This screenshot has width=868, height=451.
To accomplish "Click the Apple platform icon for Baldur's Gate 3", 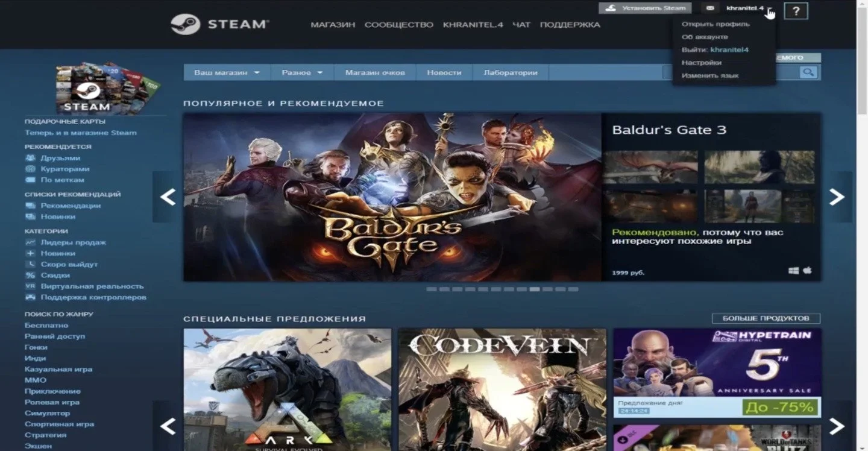I will 807,271.
